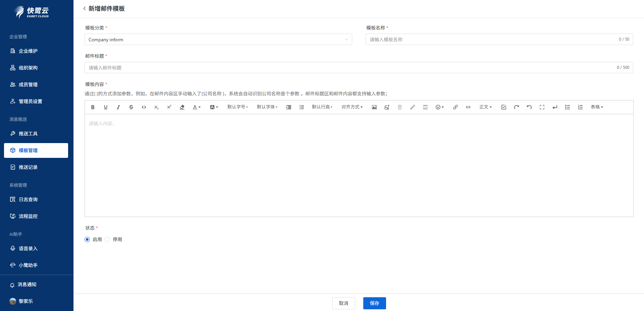Apply strikethrough using the S icon
Image resolution: width=644 pixels, height=311 pixels.
point(131,107)
